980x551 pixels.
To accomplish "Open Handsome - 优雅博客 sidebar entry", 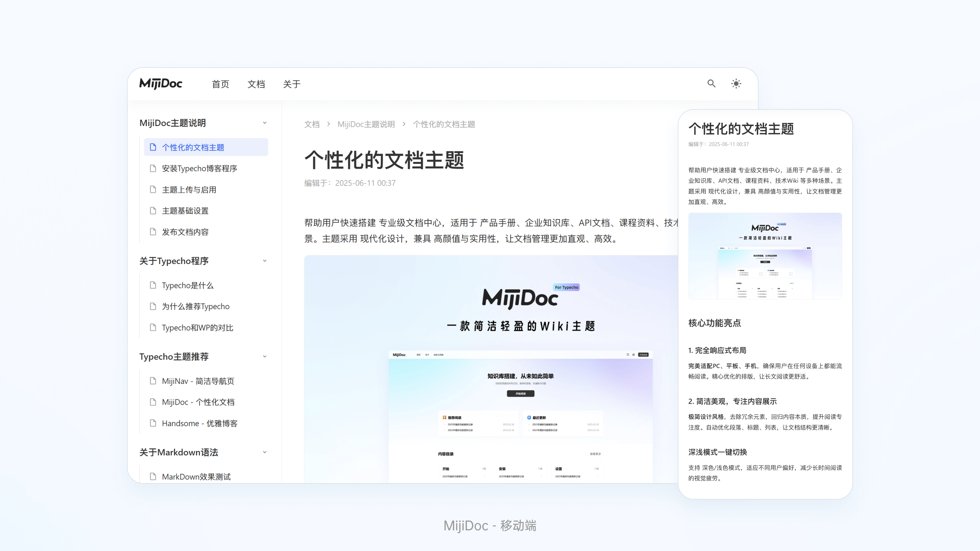I will click(199, 423).
